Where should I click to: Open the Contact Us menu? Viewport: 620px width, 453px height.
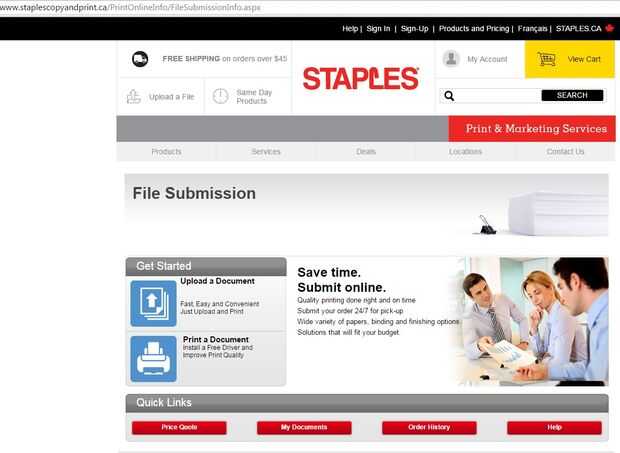coord(565,151)
